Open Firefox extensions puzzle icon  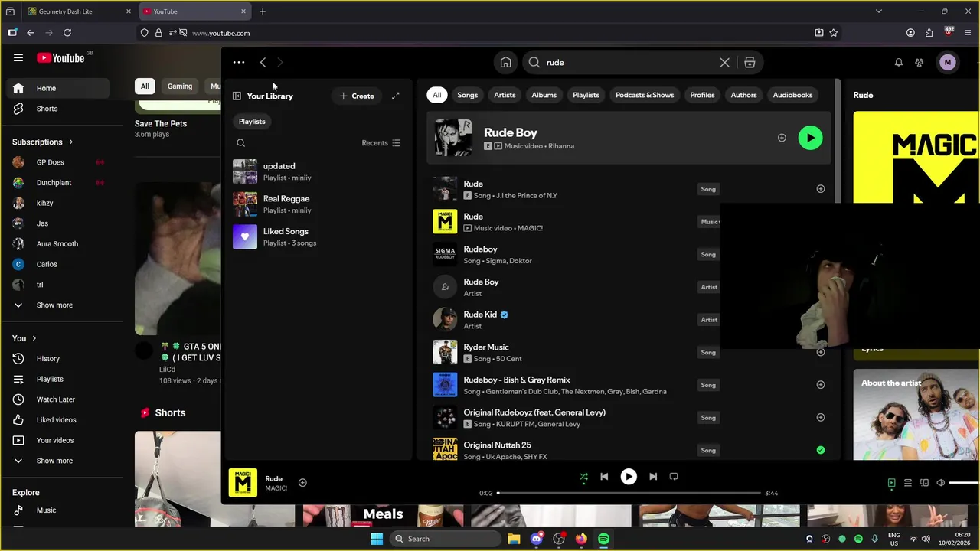tap(929, 33)
